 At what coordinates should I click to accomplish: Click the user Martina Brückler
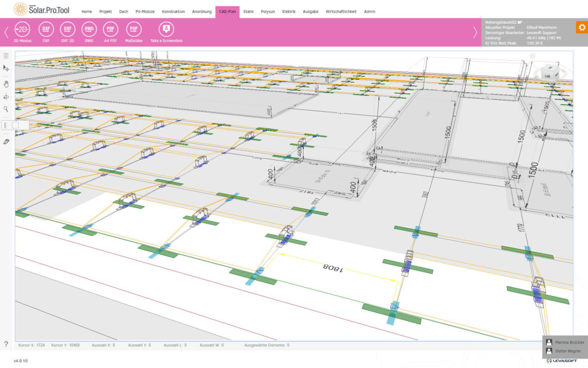click(x=565, y=342)
